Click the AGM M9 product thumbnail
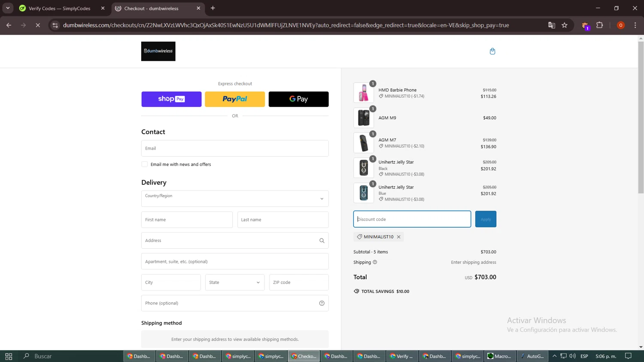The image size is (644, 362). point(364,118)
